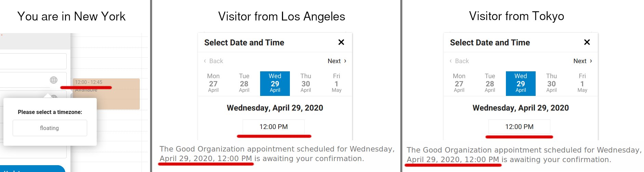The image size is (644, 172).
Task: Select Mon 27 April in Los Angeles panel
Action: pyautogui.click(x=213, y=83)
